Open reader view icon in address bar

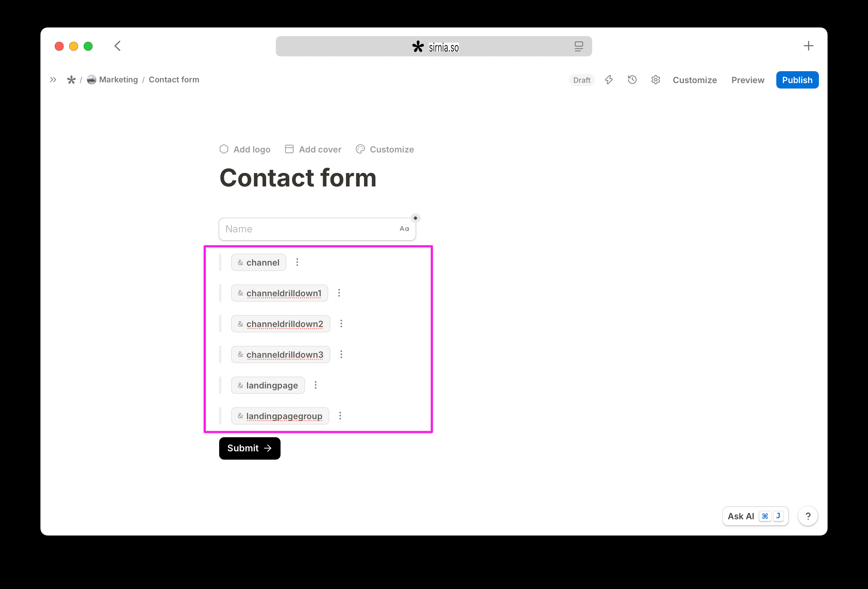tap(578, 46)
